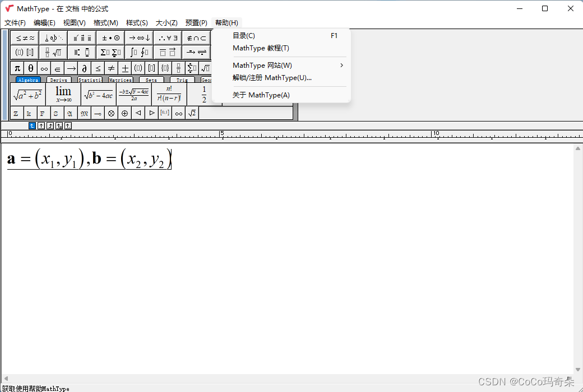583x392 pixels.
Task: Select the relational-aligned tab stop
Action: click(x=59, y=125)
